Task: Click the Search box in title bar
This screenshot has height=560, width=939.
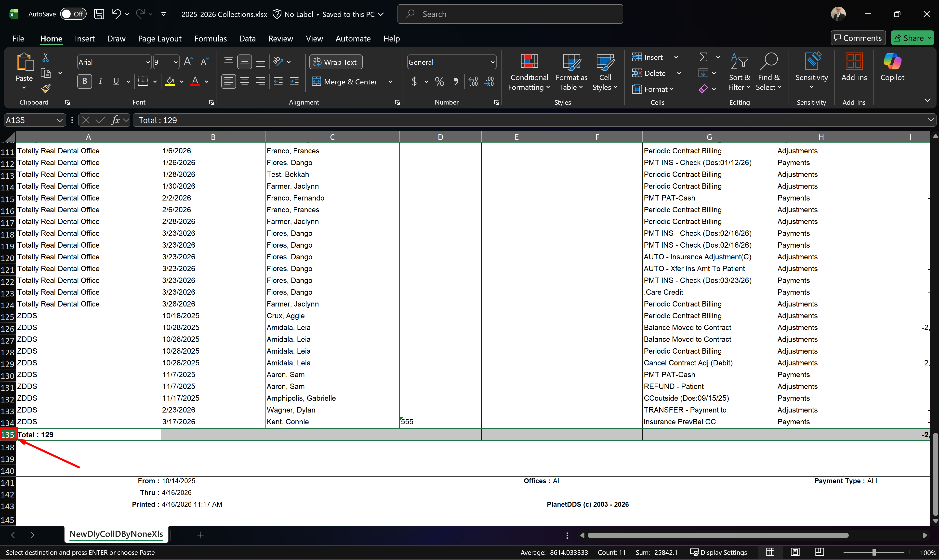Action: (510, 14)
